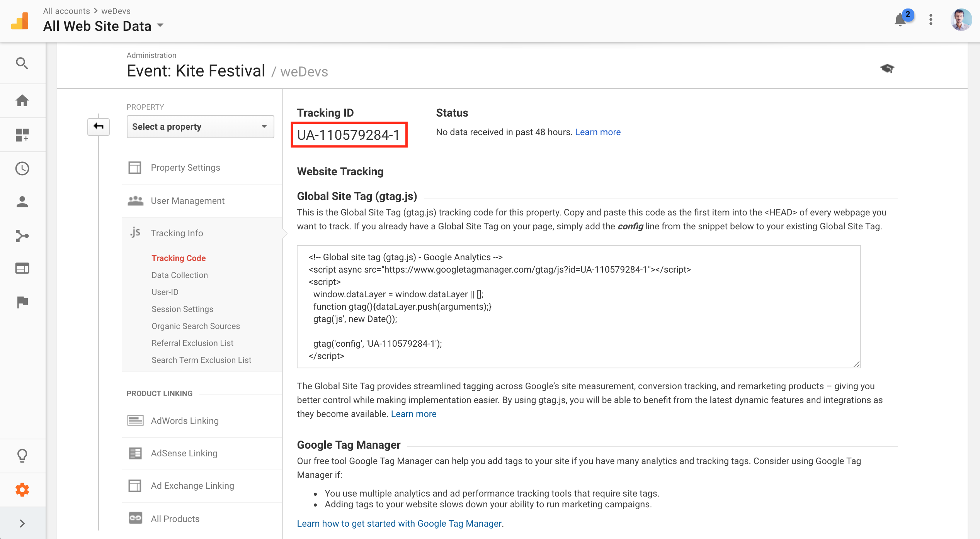Open Real-Time reports clock icon
980x539 pixels.
pyautogui.click(x=22, y=168)
